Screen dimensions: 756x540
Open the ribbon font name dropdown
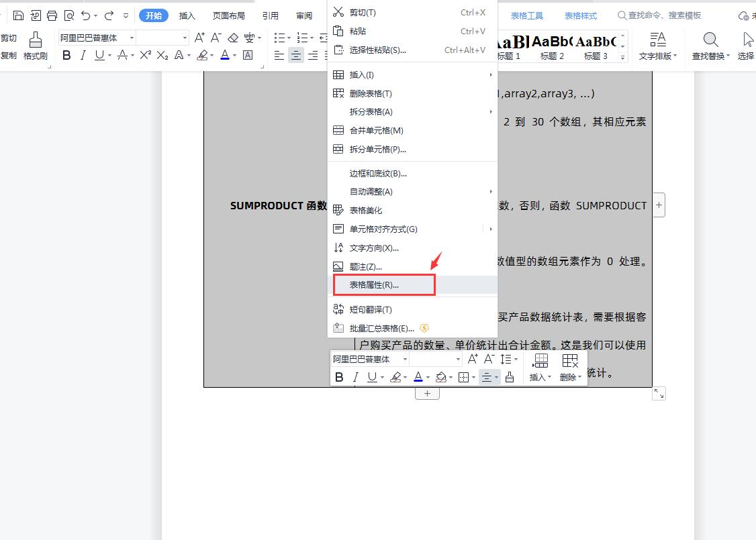point(132,38)
